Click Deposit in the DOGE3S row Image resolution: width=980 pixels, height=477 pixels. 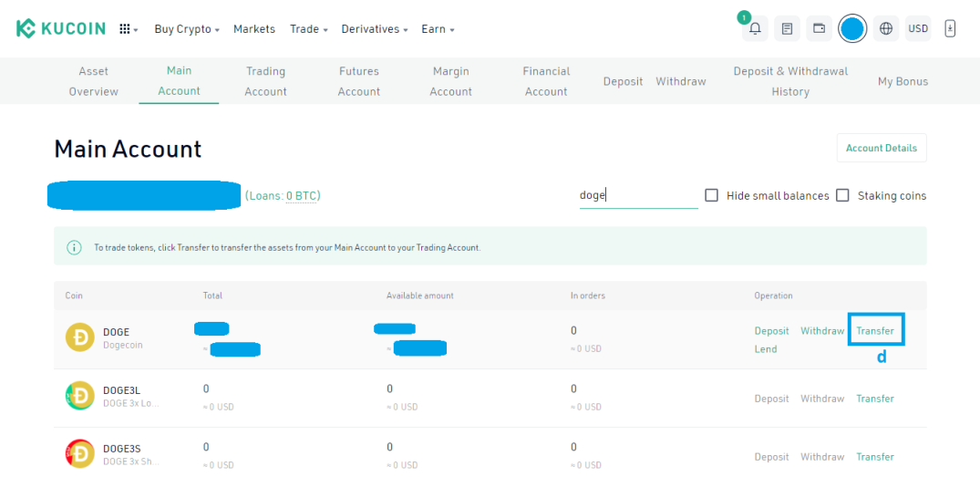771,456
